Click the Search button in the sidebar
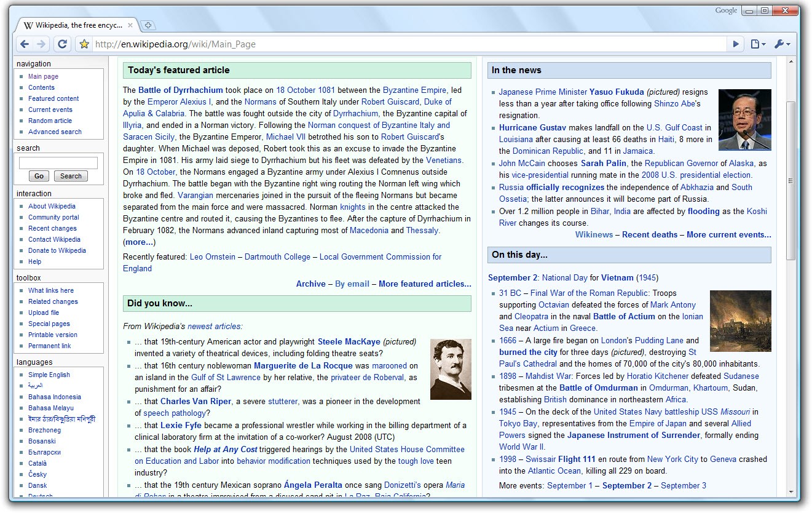The image size is (812, 513). click(71, 176)
